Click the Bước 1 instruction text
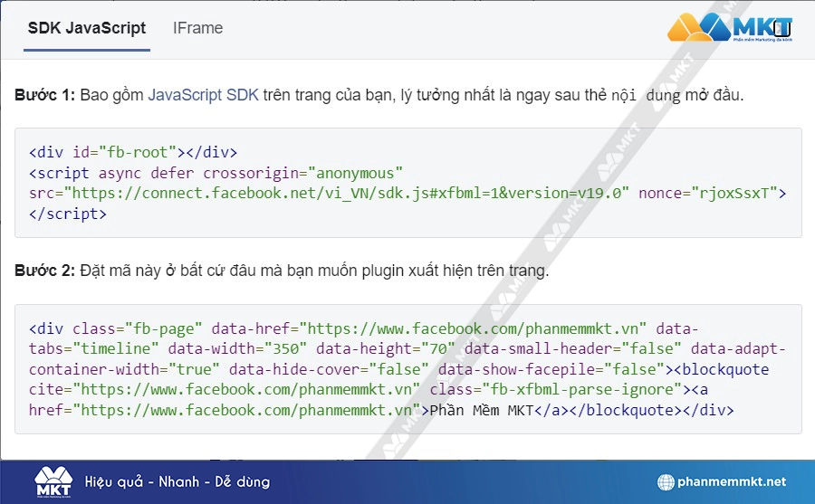The height and width of the screenshot is (504, 815). pyautogui.click(x=379, y=95)
